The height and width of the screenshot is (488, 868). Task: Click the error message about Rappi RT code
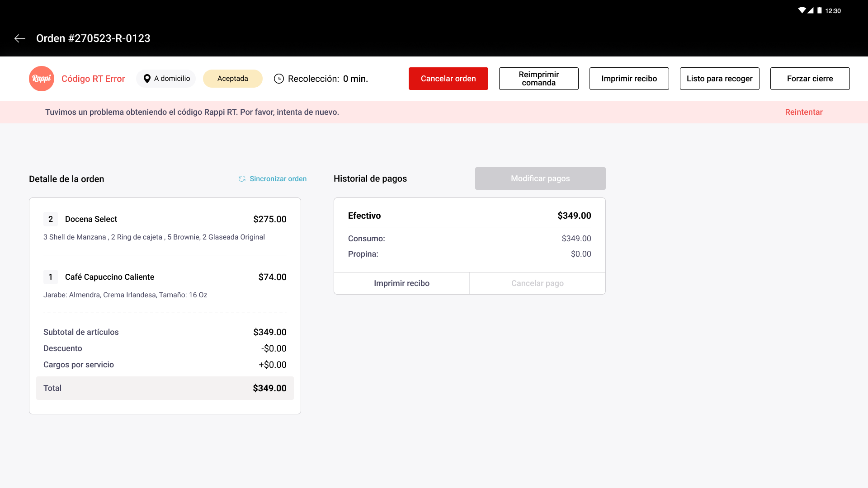[x=192, y=112]
